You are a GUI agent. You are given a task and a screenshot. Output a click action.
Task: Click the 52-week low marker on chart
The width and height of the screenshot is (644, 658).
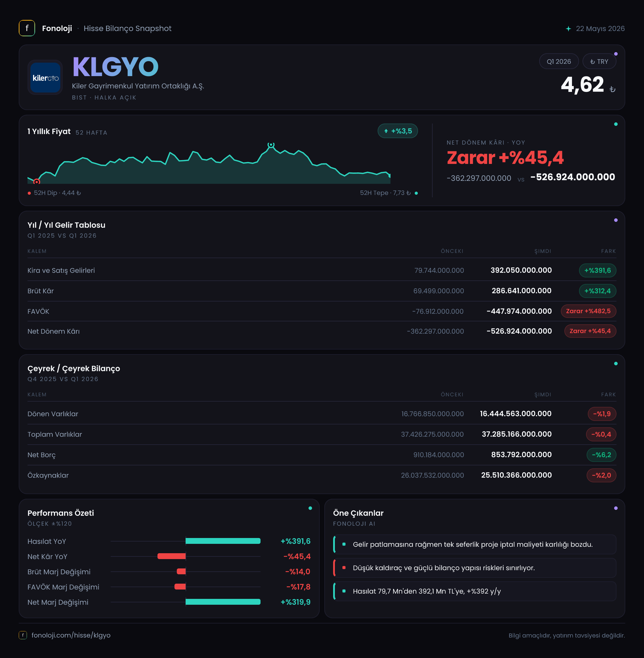click(x=37, y=181)
